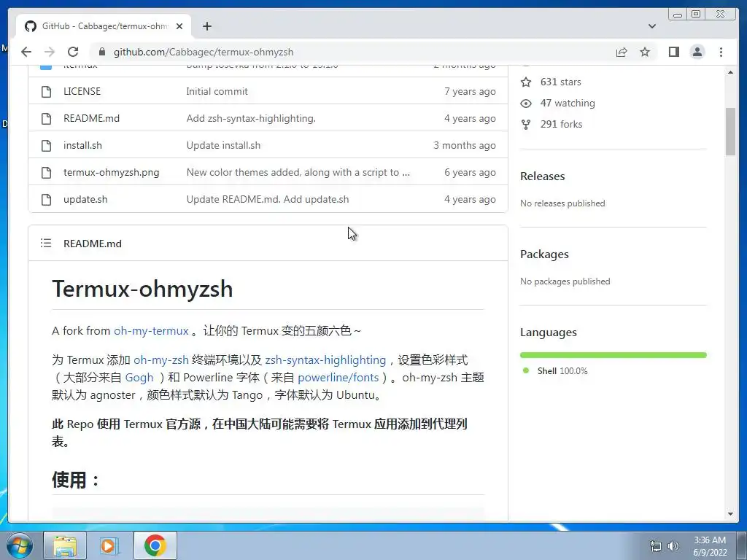
Task: Open 'Update README.md. Add update.sh' commit
Action: [x=267, y=200]
